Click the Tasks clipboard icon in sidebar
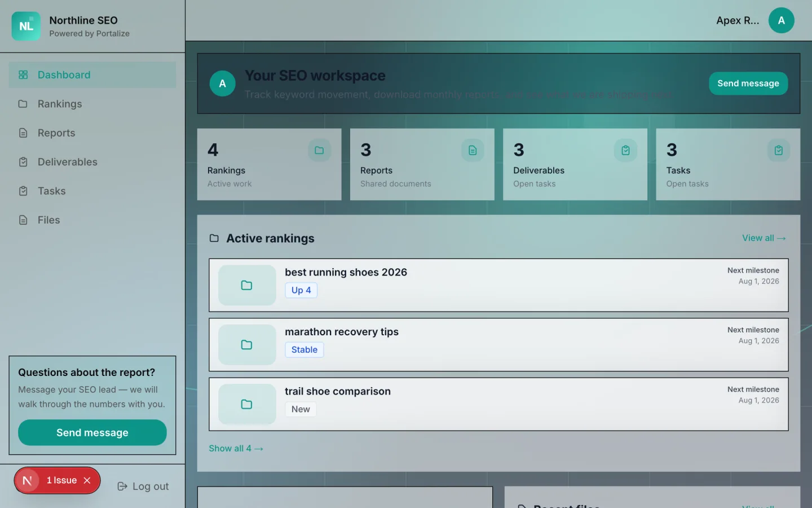The image size is (812, 508). (x=23, y=191)
